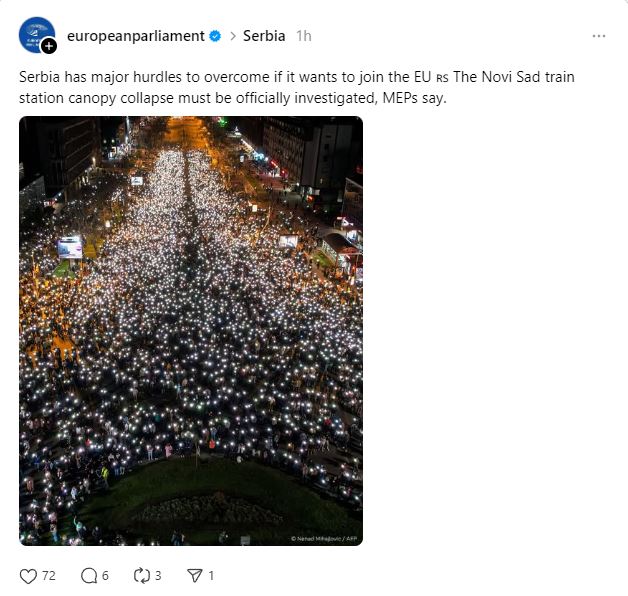628x596 pixels.
Task: Open the three-dot more options menu
Action: (x=599, y=36)
